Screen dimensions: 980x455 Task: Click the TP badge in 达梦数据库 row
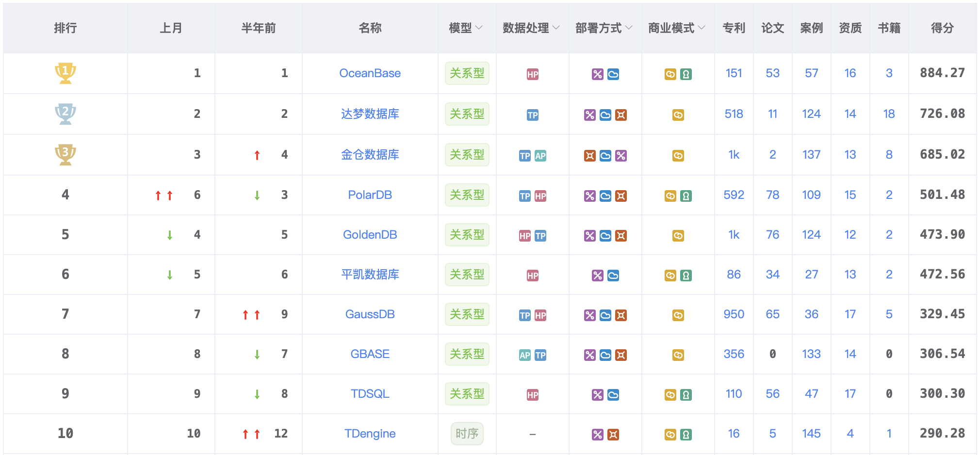[533, 115]
